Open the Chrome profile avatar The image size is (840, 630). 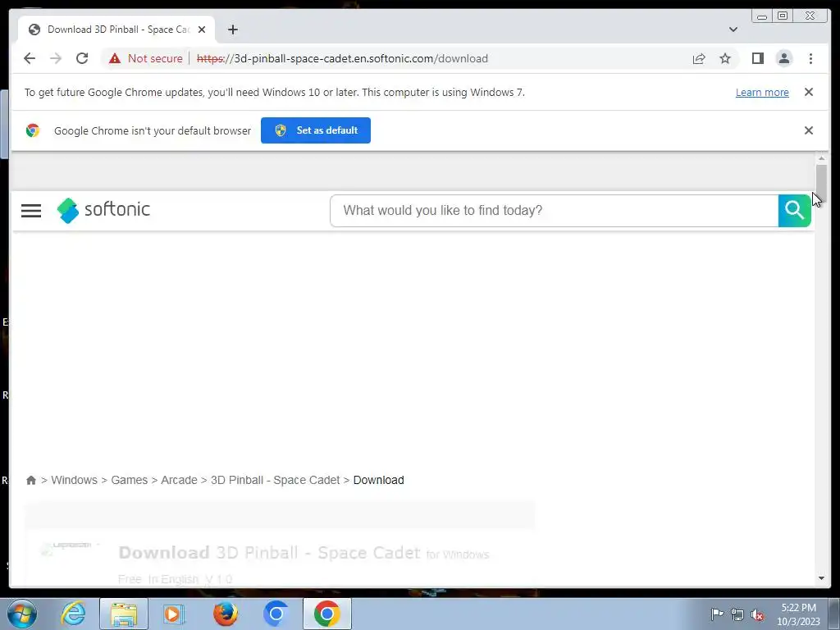click(x=783, y=58)
